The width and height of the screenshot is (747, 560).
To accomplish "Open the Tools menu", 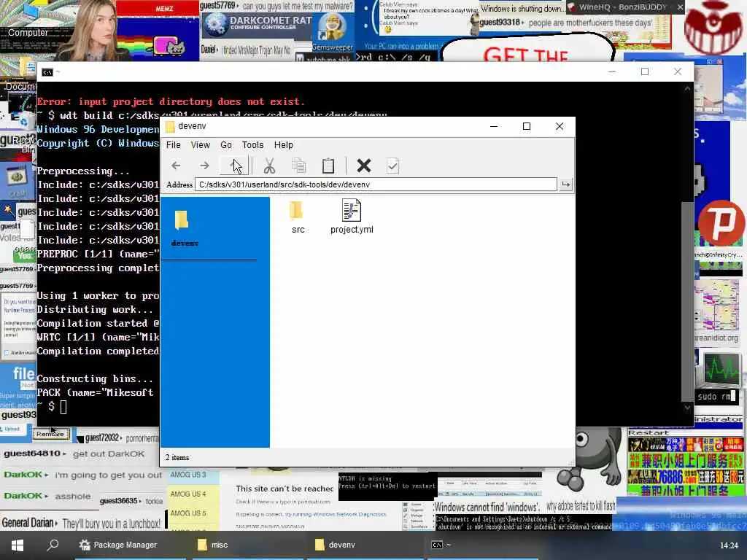I will (x=252, y=145).
